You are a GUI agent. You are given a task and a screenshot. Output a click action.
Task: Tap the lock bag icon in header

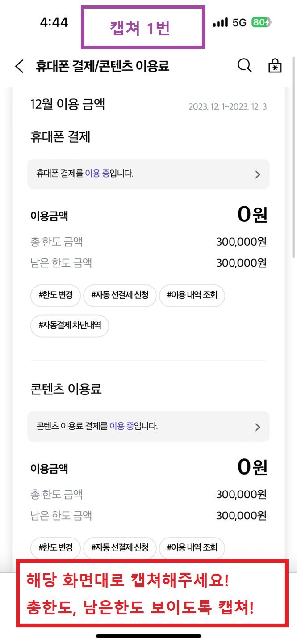click(x=275, y=66)
